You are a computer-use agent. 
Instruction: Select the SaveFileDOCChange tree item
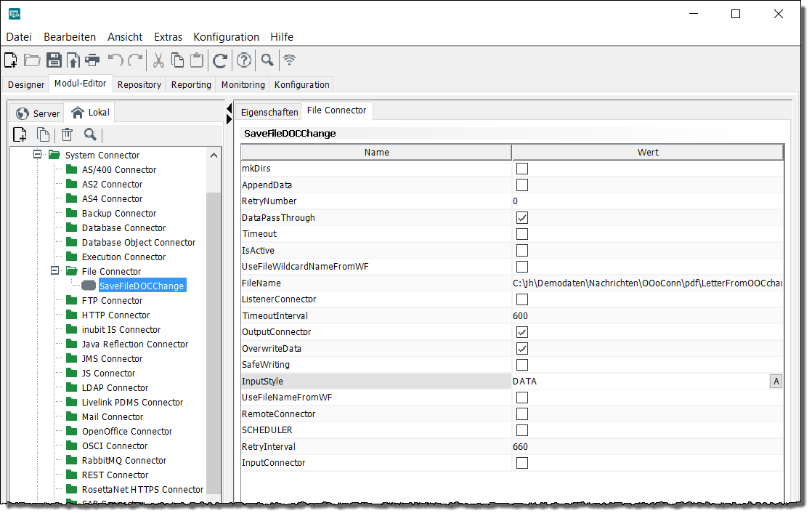pos(142,286)
